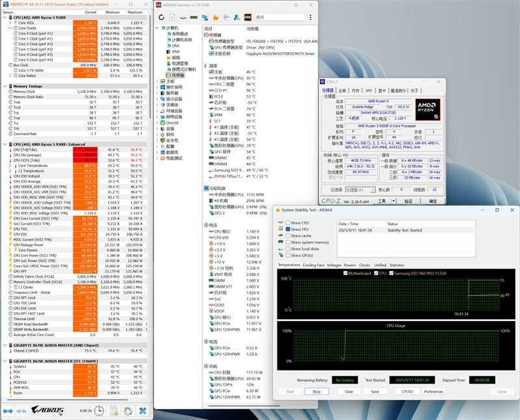
Task: Open HWiNFO settings via the gear icon
Action: coord(127,410)
